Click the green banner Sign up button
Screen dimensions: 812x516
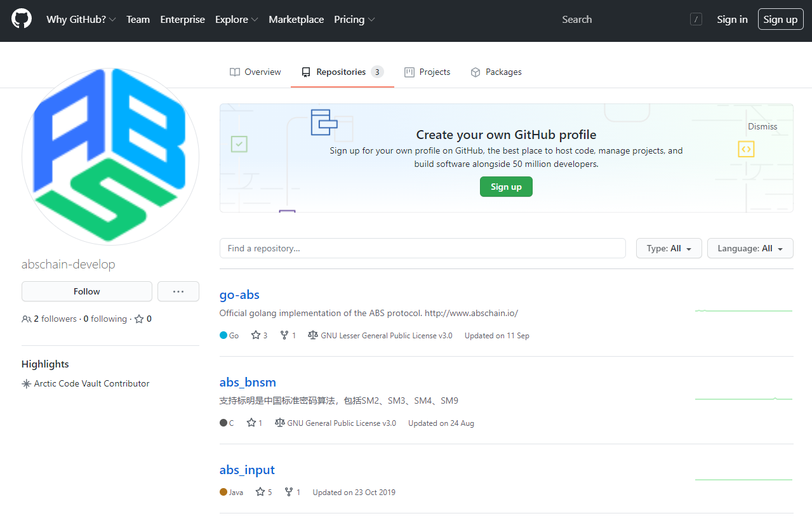coord(506,187)
